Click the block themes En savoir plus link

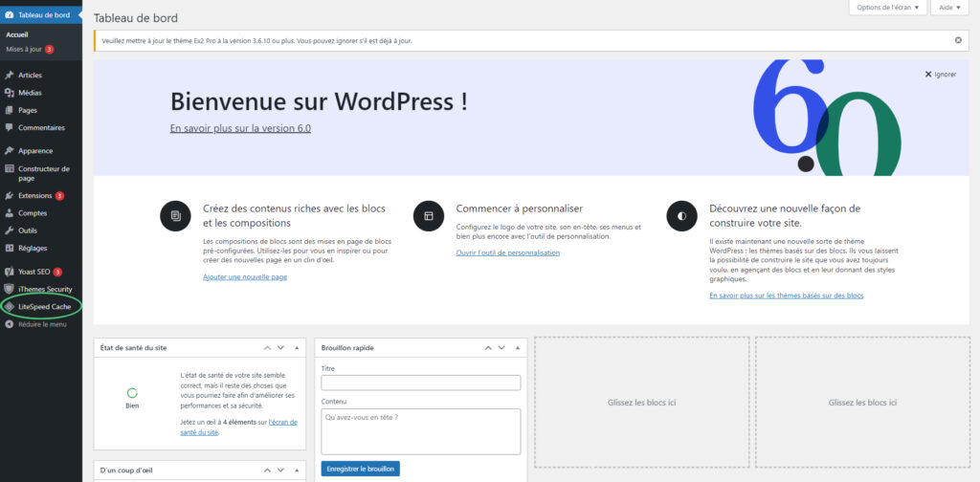coord(787,296)
